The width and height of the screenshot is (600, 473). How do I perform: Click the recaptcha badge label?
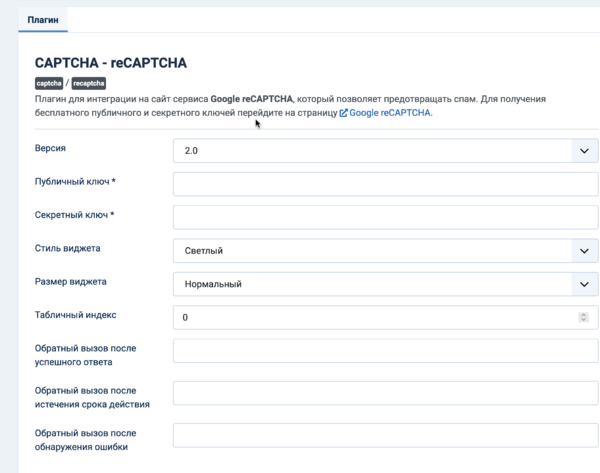click(x=89, y=83)
